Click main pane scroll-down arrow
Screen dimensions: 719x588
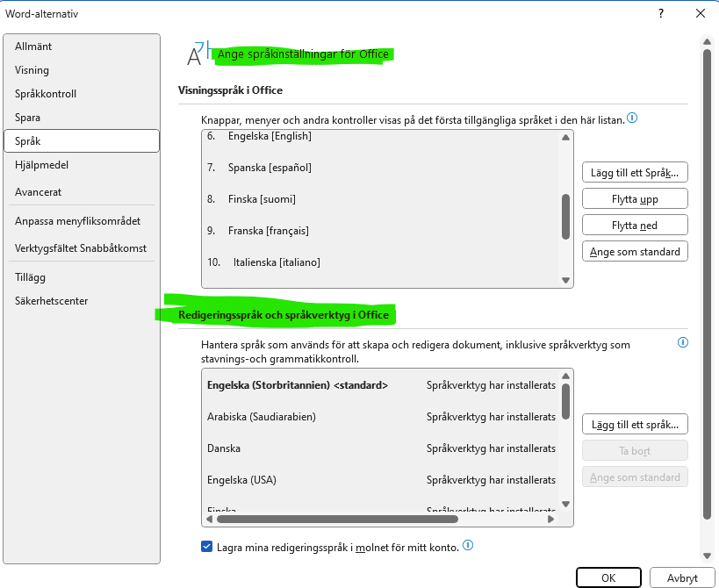(x=707, y=556)
